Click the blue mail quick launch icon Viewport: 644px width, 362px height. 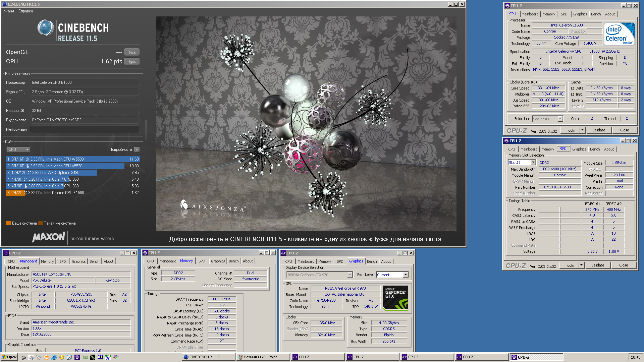click(x=69, y=357)
